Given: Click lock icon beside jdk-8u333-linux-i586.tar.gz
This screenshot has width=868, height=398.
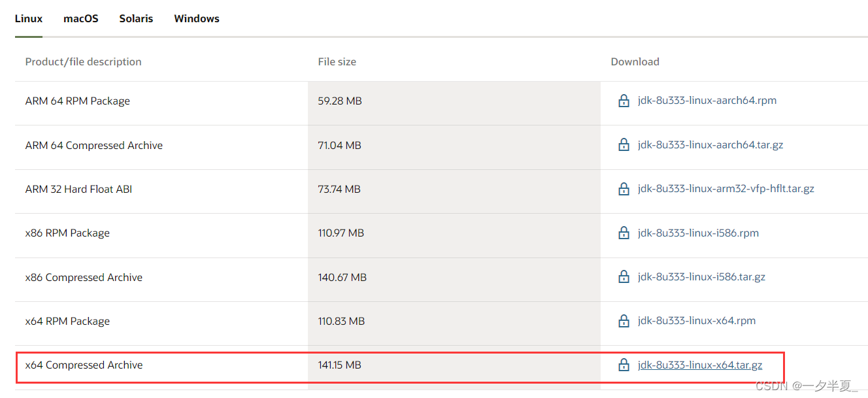Looking at the screenshot, I should click(624, 277).
